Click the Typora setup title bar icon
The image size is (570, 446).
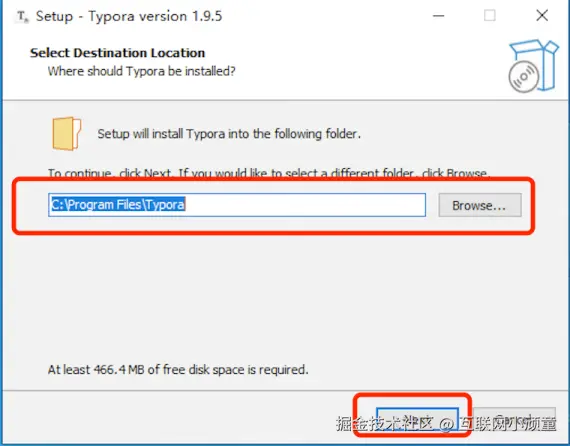pos(23,17)
